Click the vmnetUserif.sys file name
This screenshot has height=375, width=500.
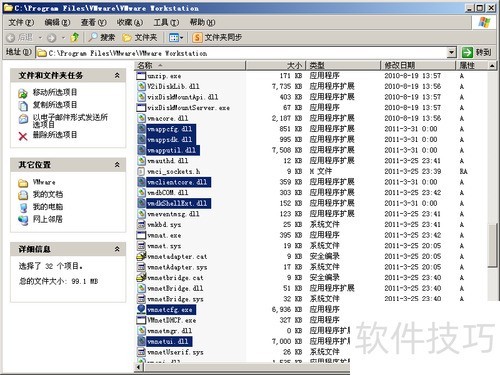click(x=175, y=352)
